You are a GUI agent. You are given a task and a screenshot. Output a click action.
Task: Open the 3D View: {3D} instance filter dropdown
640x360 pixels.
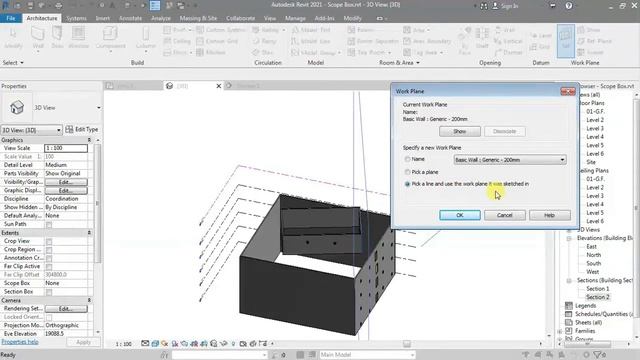click(x=31, y=130)
